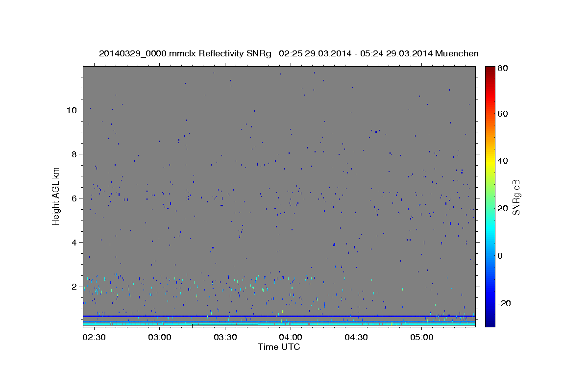This screenshot has height=392, width=588.
Task: Click the colorbar value 60
Action: pyautogui.click(x=502, y=114)
